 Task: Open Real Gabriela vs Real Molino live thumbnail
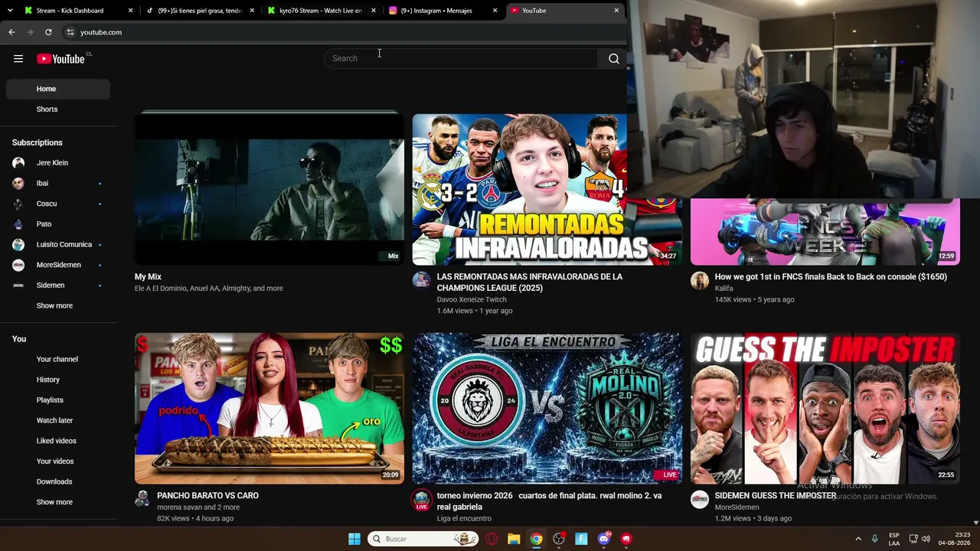coord(547,408)
